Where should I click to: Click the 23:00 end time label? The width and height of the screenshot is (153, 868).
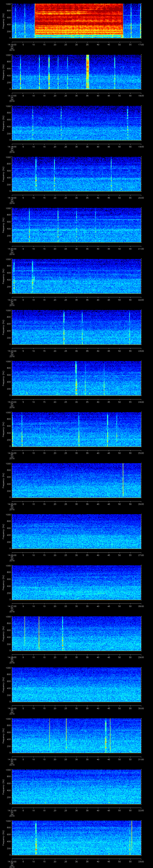[141, 351]
